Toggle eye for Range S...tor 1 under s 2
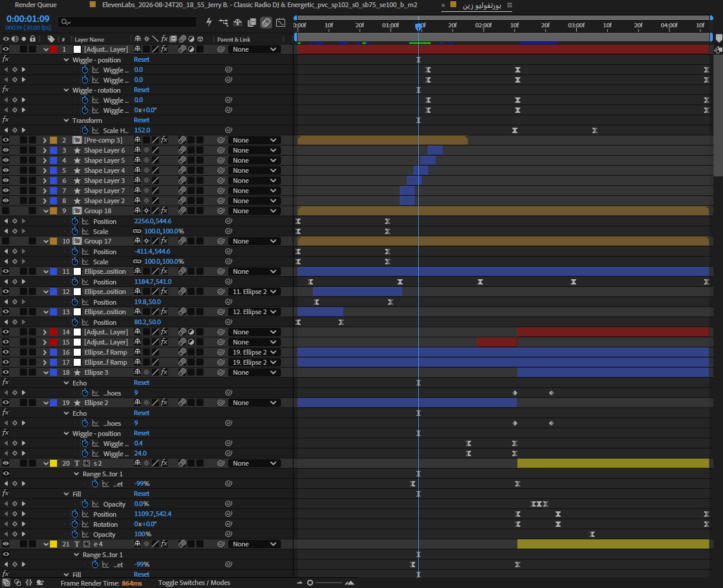723x588 pixels. pos(6,473)
